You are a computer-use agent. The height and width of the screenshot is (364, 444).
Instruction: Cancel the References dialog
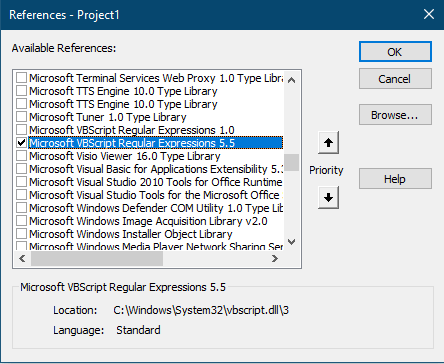(395, 79)
